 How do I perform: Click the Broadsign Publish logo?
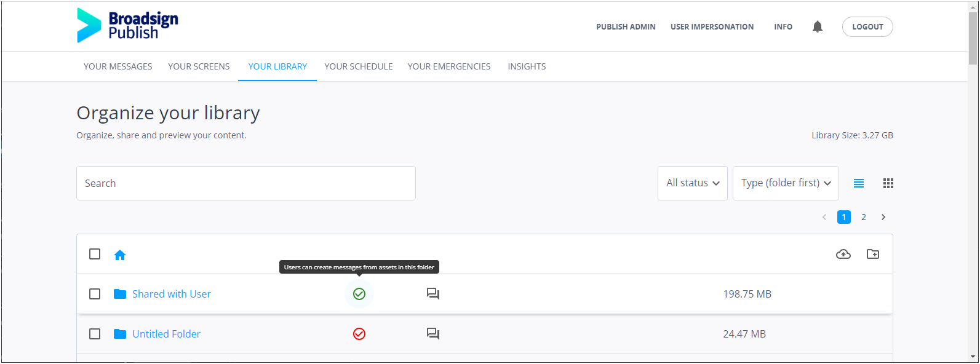(x=127, y=25)
